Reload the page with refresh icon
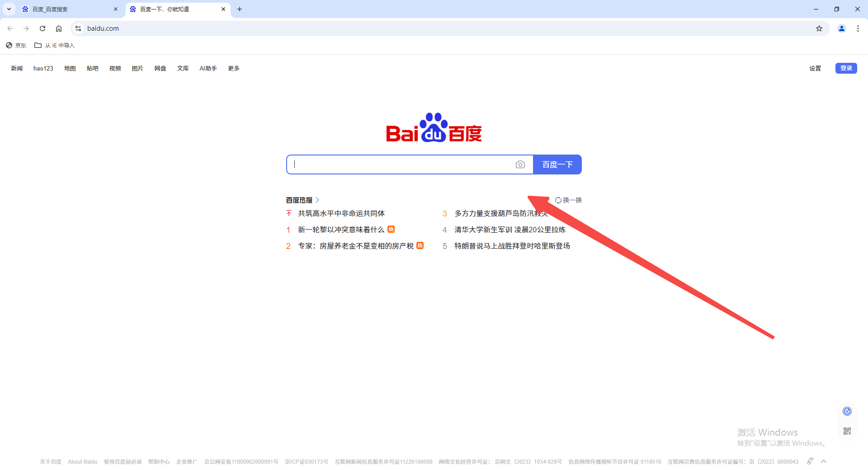This screenshot has height=470, width=868. [x=42, y=28]
